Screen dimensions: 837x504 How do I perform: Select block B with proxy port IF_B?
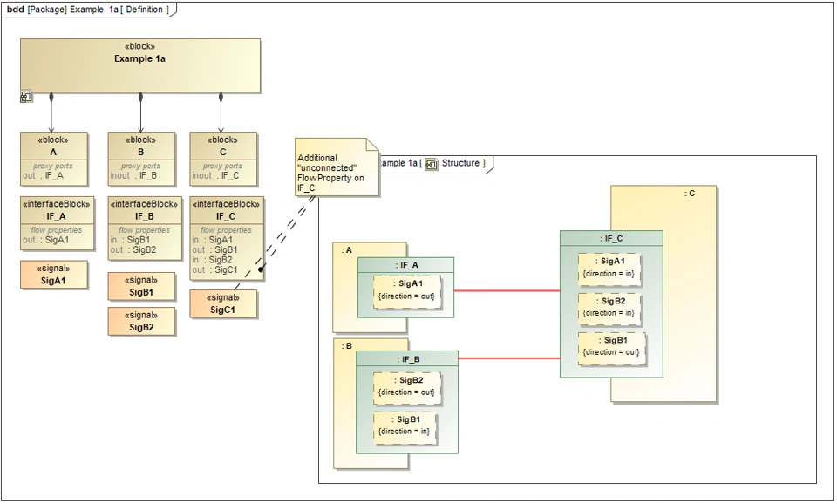click(x=141, y=159)
